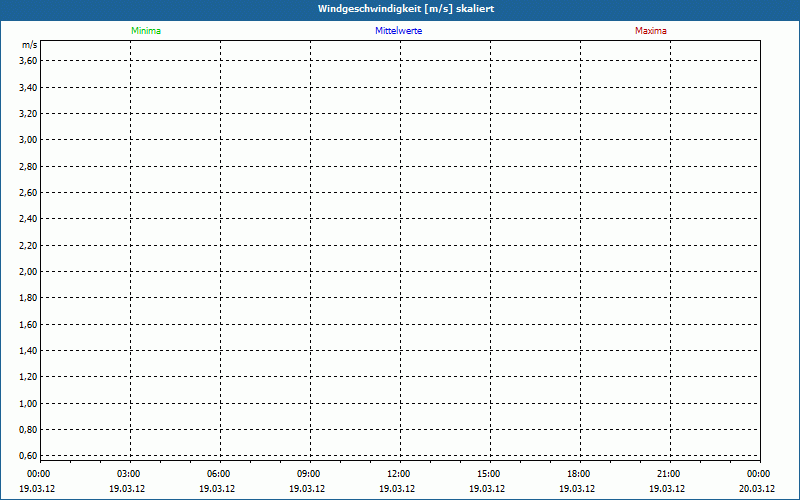Screen dimensions: 800x500
Task: Click the 2,40 y-axis value
Action: tap(28, 219)
